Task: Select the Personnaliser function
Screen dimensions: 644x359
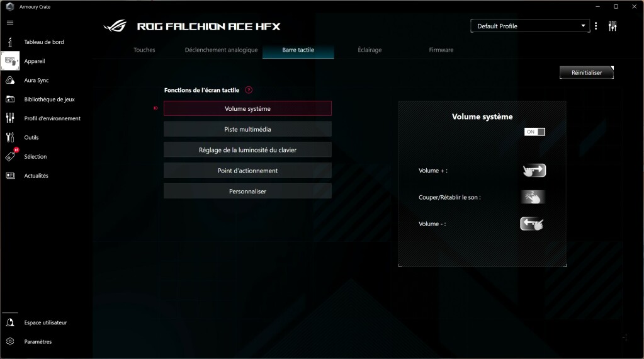Action: pos(247,191)
